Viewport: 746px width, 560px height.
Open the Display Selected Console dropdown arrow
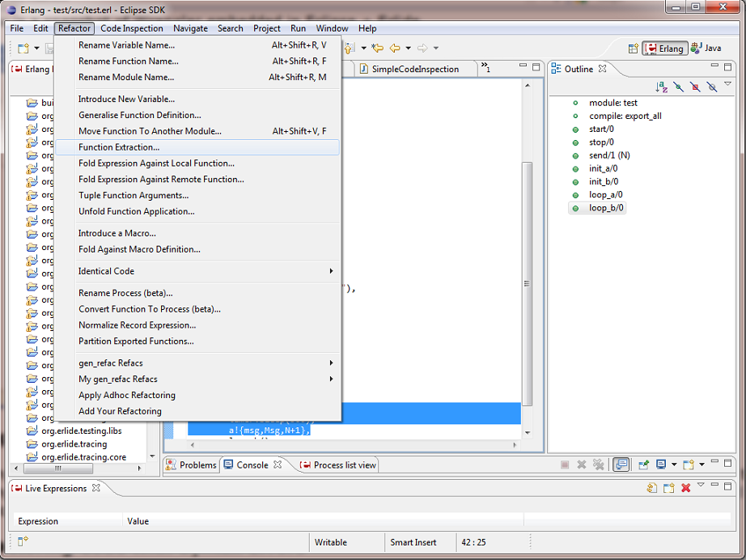pos(674,465)
